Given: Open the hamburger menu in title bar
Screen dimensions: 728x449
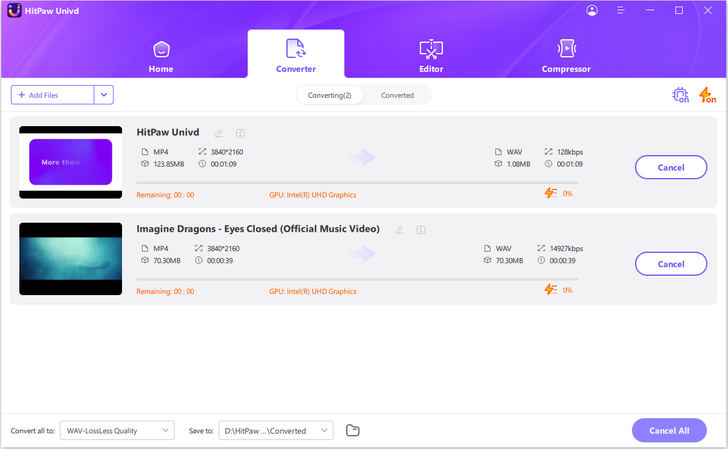Looking at the screenshot, I should click(x=620, y=10).
